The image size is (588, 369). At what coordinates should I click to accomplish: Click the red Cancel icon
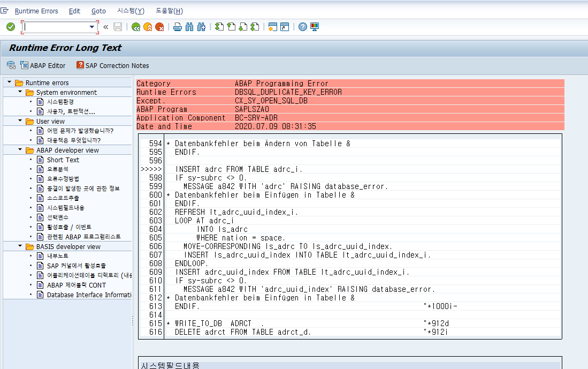[x=160, y=27]
